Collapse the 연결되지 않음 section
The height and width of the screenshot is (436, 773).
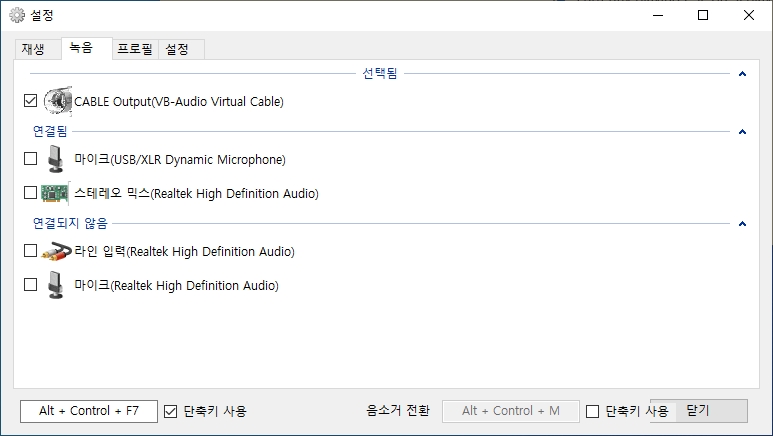742,224
